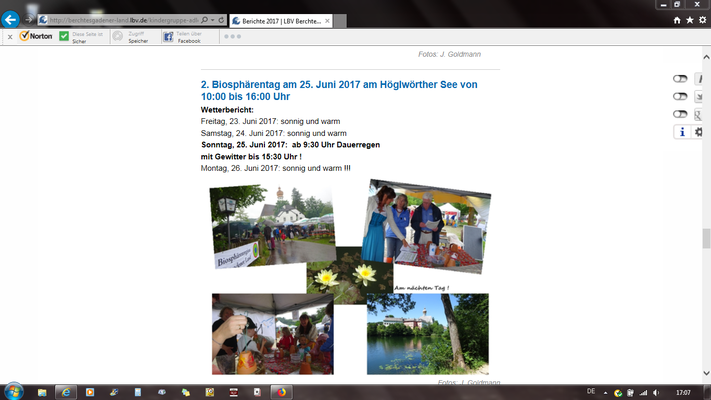Open Favorites star icon

point(690,20)
